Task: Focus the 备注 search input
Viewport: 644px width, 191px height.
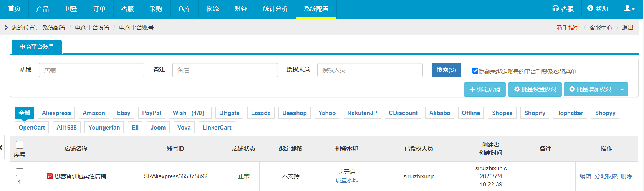Action: (225, 70)
